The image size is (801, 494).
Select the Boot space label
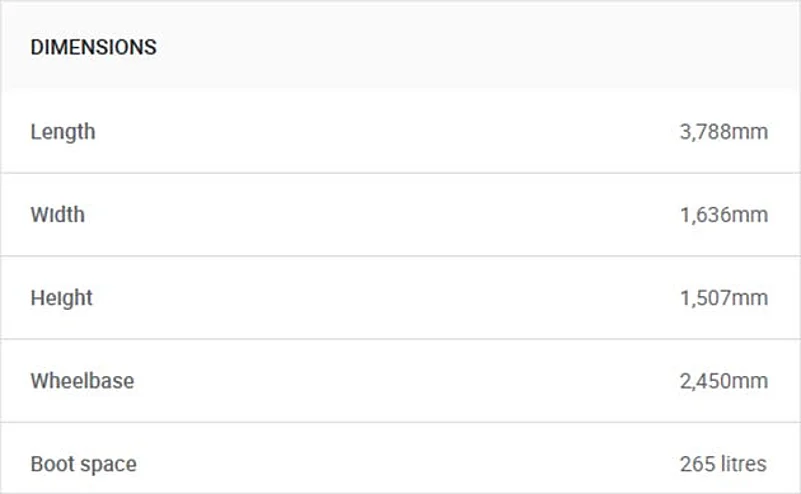click(x=83, y=464)
